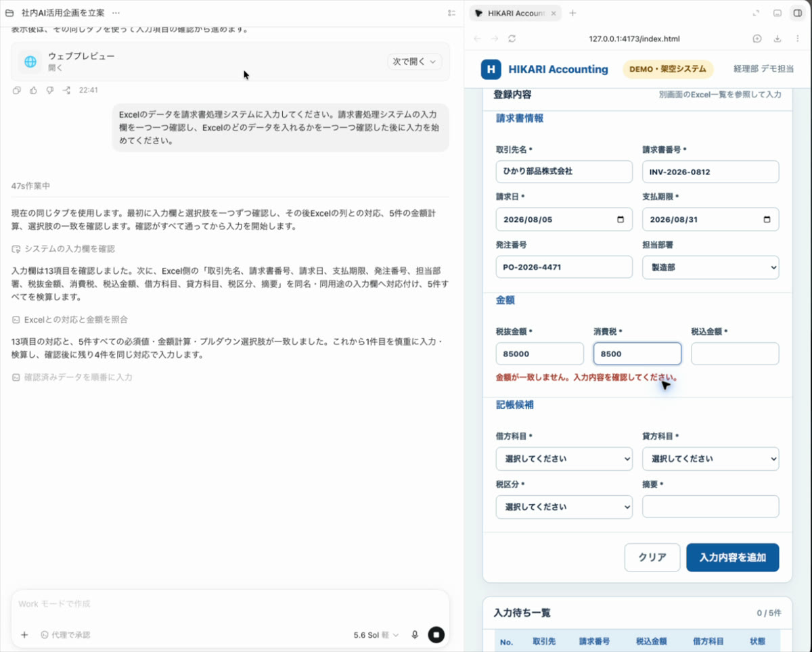Reload the page with the refresh icon

click(512, 39)
